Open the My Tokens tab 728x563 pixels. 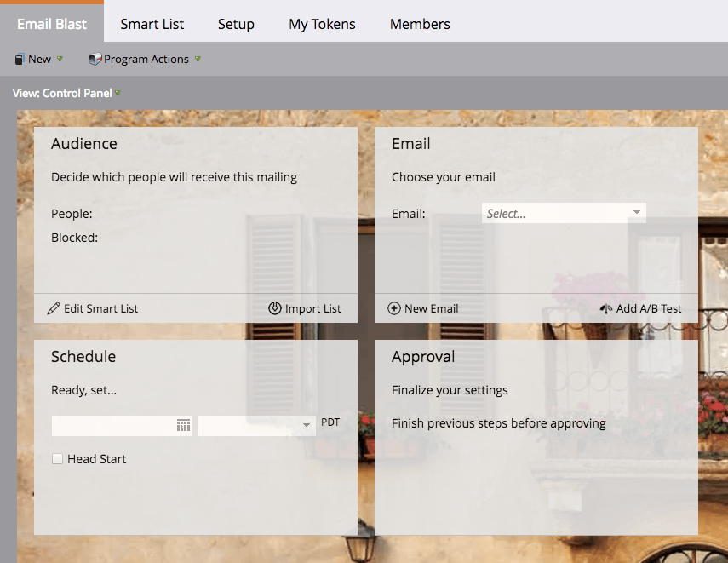tap(322, 24)
